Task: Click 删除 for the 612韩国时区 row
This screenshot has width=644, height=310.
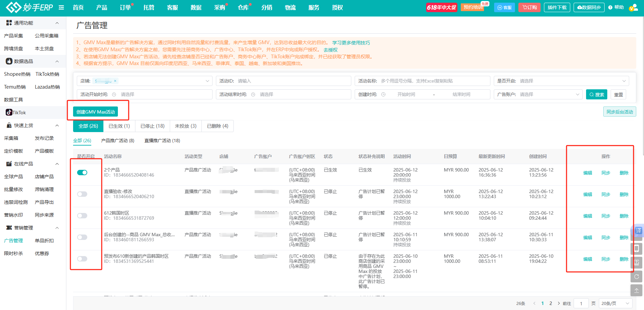Action: tap(624, 216)
